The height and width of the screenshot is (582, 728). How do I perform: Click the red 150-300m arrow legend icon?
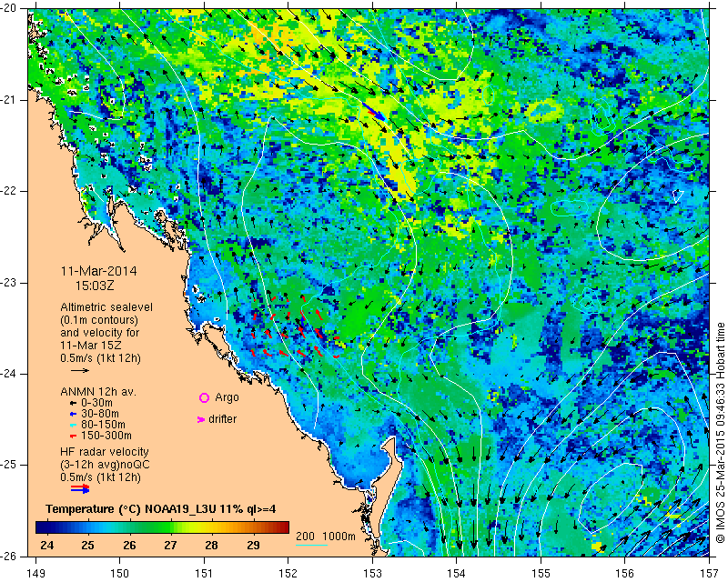coord(73,436)
